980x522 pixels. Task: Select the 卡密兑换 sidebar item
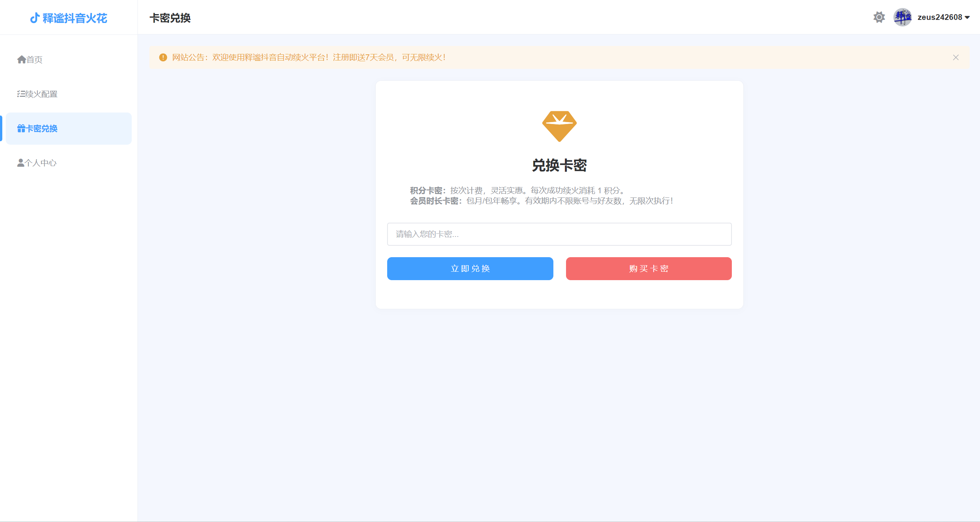pyautogui.click(x=69, y=129)
